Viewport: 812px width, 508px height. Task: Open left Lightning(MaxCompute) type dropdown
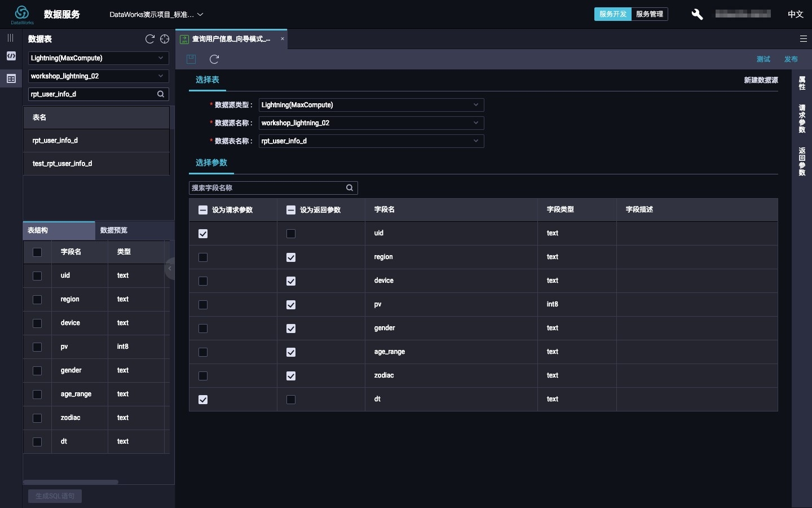pyautogui.click(x=99, y=58)
